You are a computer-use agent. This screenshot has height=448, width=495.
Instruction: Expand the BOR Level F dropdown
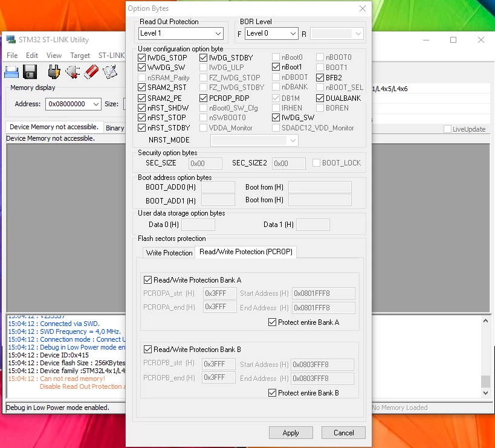pos(271,33)
